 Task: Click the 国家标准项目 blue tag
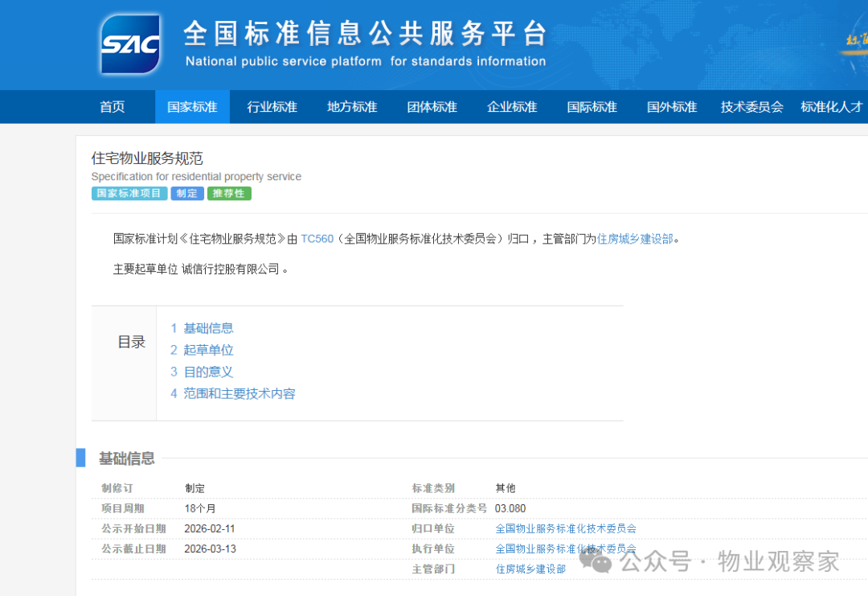[x=129, y=194]
